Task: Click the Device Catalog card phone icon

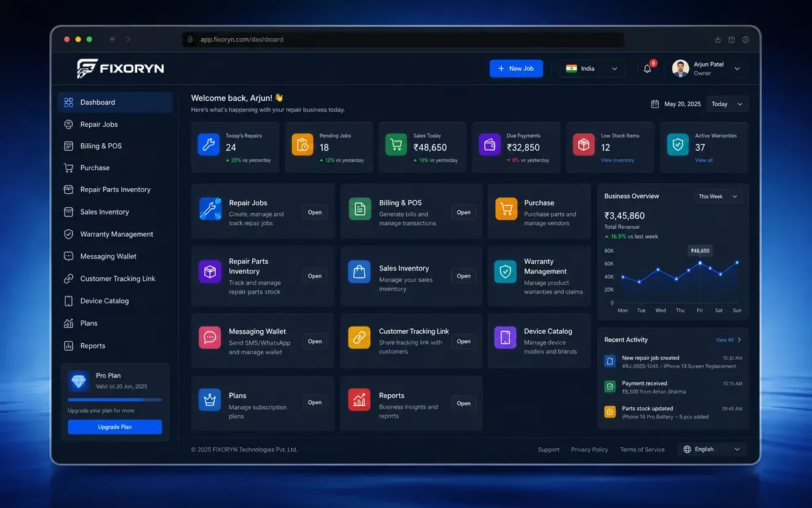Action: [506, 338]
